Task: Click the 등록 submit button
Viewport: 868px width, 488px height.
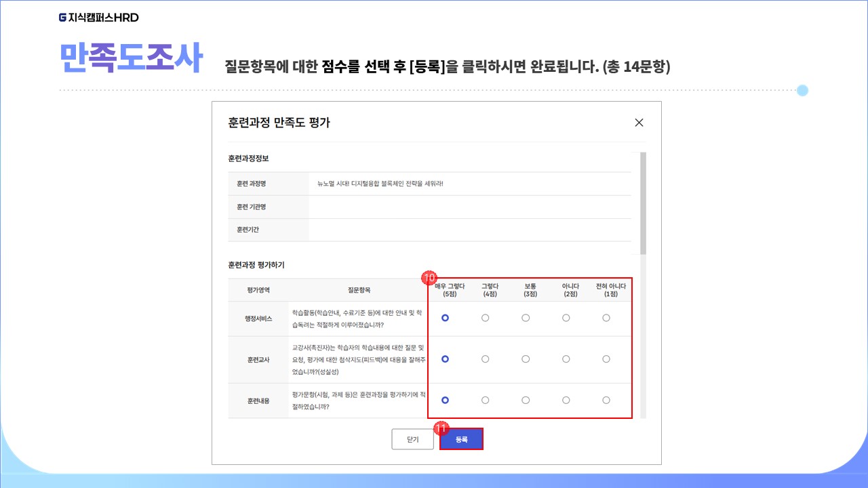Action: click(461, 439)
